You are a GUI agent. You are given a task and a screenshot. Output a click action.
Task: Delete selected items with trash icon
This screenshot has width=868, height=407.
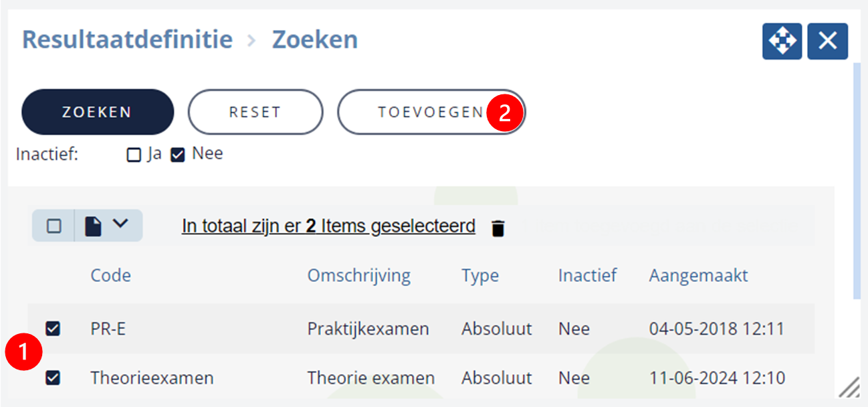tap(498, 228)
